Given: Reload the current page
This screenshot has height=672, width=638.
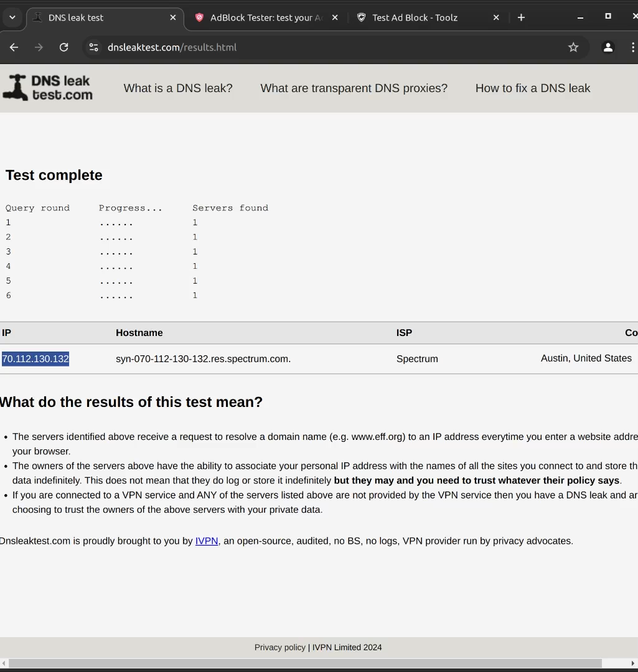Looking at the screenshot, I should click(64, 47).
